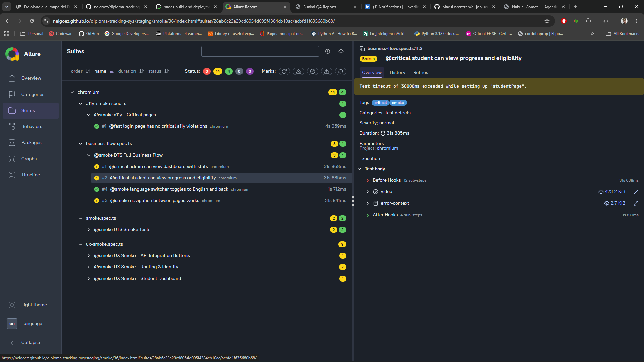The width and height of the screenshot is (644, 362).
Task: Open Behaviors in the sidebar
Action: click(31, 126)
